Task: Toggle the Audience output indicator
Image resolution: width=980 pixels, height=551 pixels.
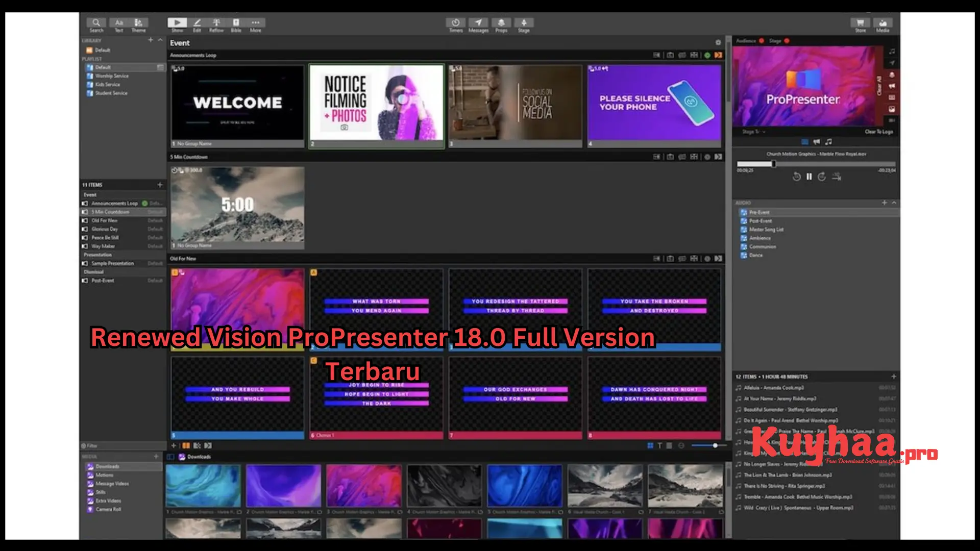Action: (x=762, y=41)
